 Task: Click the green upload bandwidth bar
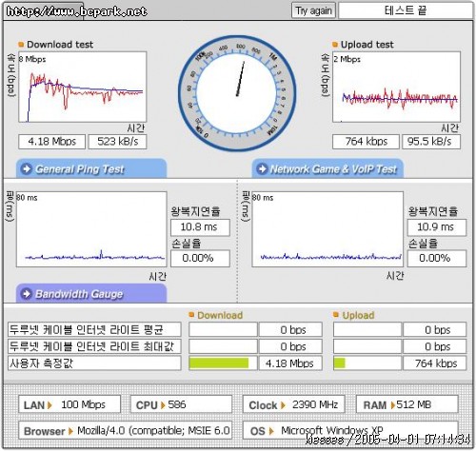coord(339,363)
